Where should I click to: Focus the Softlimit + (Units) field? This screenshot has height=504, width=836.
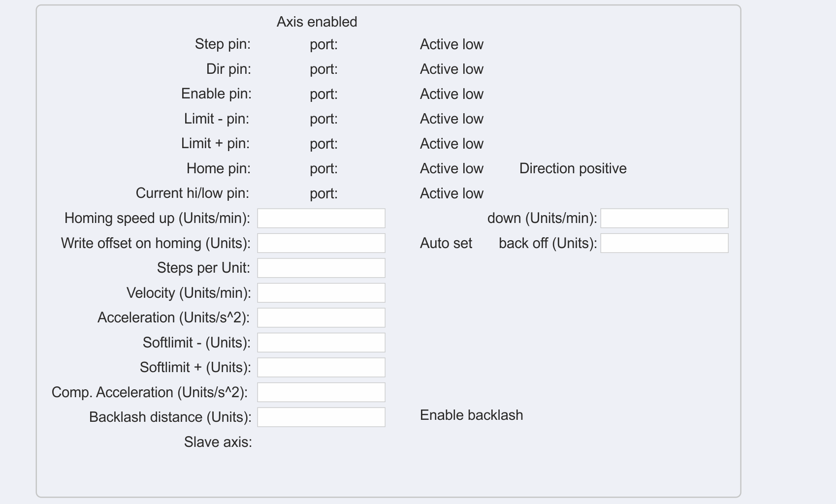point(321,367)
